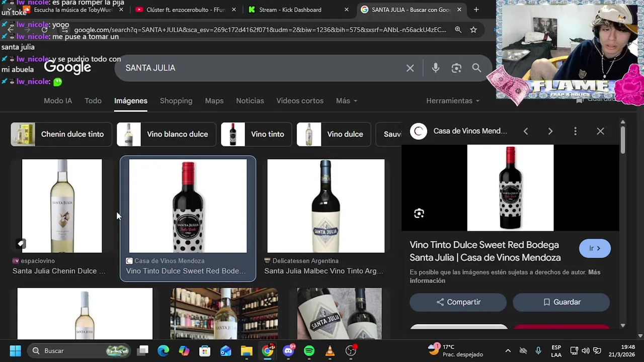
Task: Click the Google Chrome taskbar icon
Action: pos(268,350)
